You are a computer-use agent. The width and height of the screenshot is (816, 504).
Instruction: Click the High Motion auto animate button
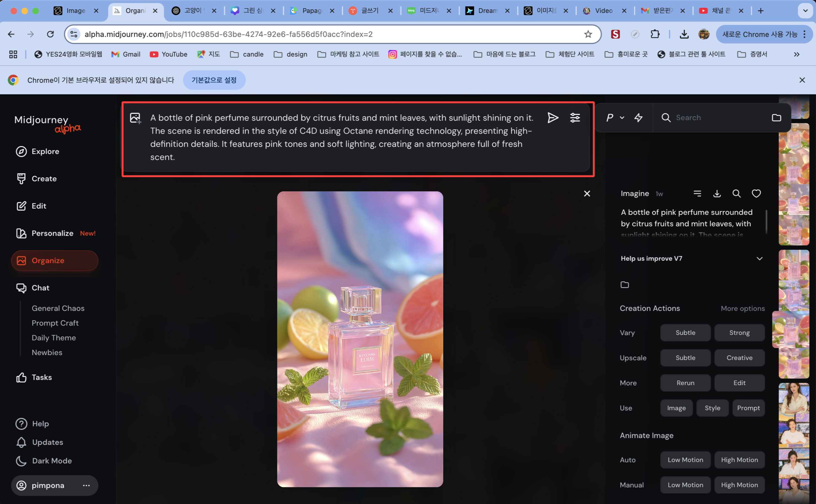(739, 460)
